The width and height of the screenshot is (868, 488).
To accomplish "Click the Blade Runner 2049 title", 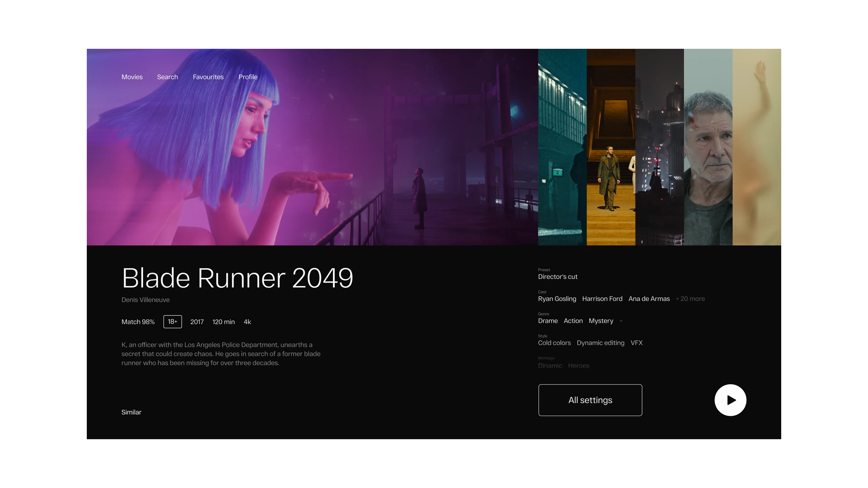I will coord(237,278).
